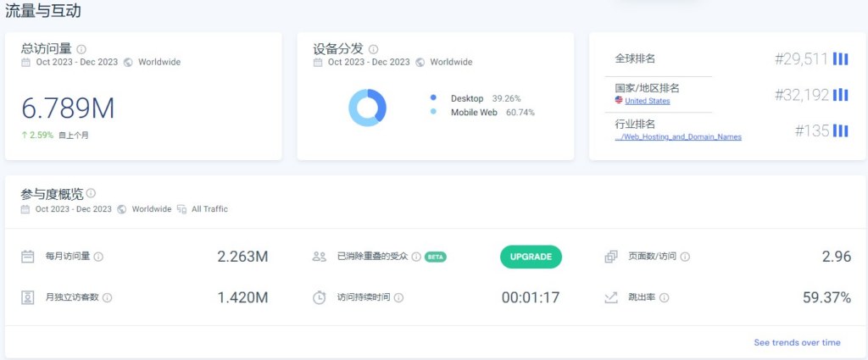The height and width of the screenshot is (360, 868).
Task: Open the United States ranking link
Action: [x=647, y=101]
